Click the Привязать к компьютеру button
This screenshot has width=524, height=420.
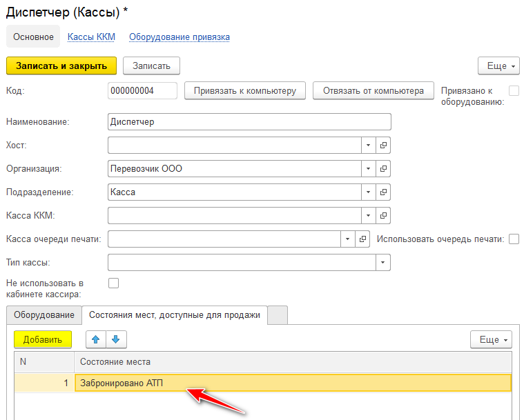click(x=244, y=91)
